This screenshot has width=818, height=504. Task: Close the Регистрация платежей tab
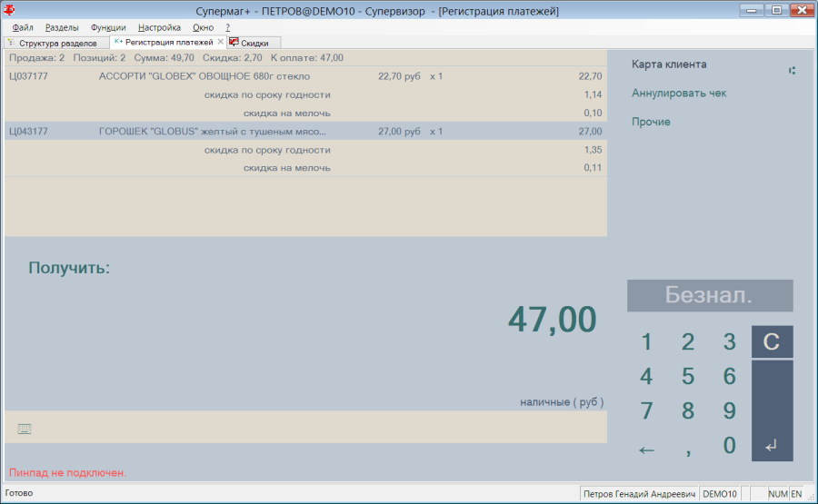tap(220, 42)
